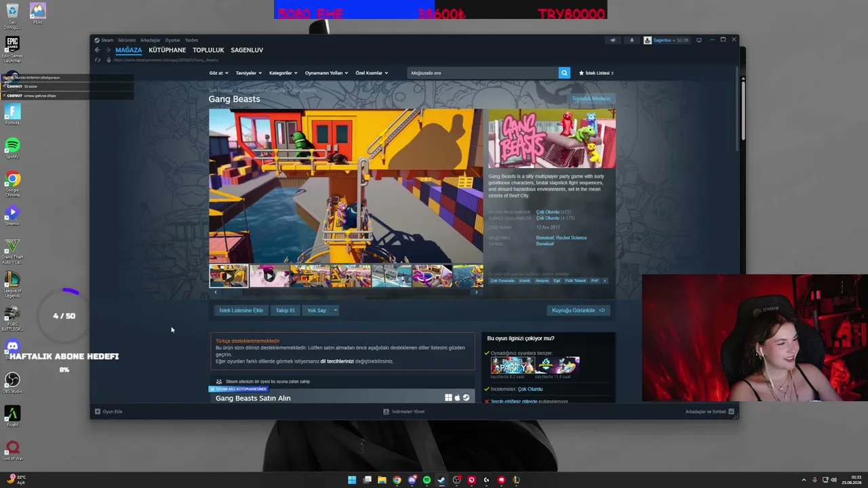Select the OBS Studio desktop icon

click(12, 382)
